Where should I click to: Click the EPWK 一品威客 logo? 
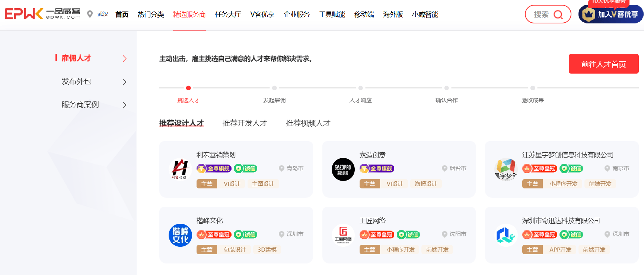(x=42, y=14)
